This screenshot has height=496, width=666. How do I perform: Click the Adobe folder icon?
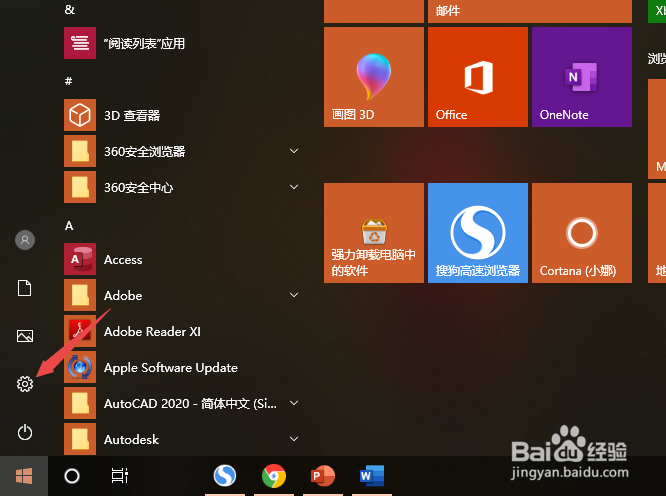(80, 295)
